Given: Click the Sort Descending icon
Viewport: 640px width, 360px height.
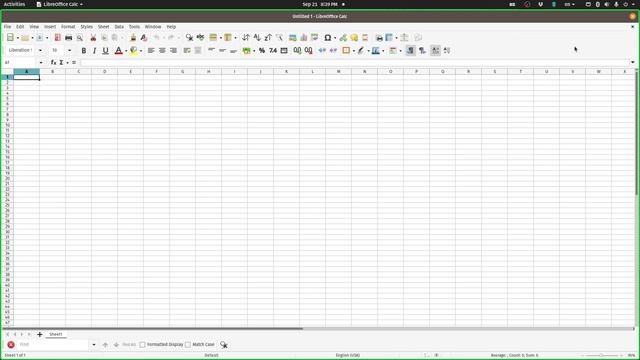Looking at the screenshot, I should pos(268,38).
